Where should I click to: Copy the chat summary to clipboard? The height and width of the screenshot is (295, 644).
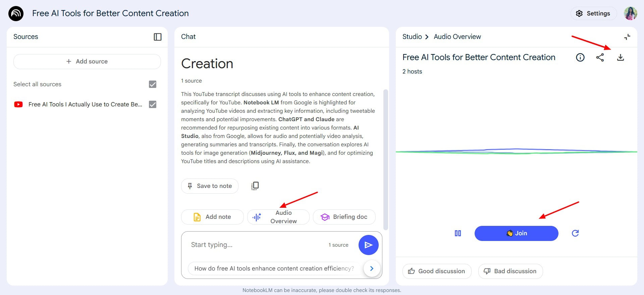pyautogui.click(x=255, y=186)
